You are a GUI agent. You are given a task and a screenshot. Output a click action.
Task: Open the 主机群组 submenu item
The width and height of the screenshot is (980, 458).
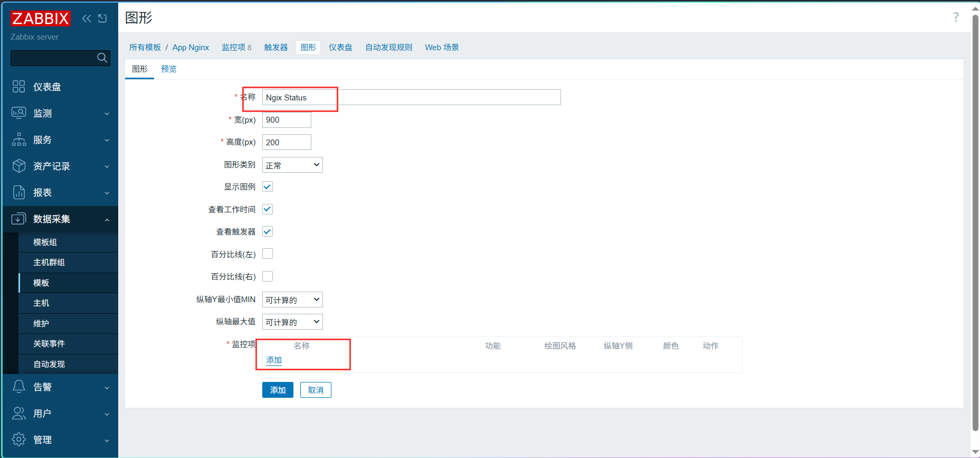pos(68,263)
